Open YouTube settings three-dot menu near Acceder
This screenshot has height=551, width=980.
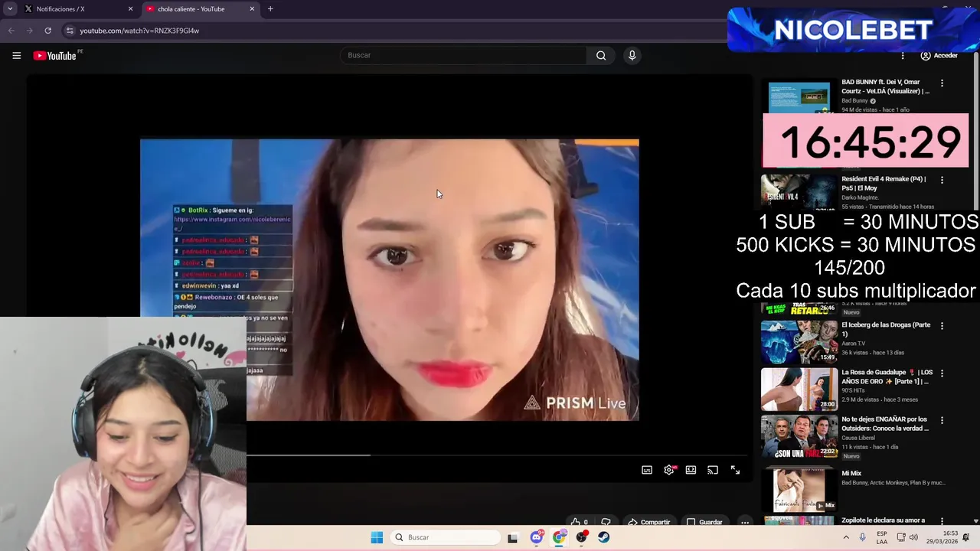pyautogui.click(x=903, y=55)
